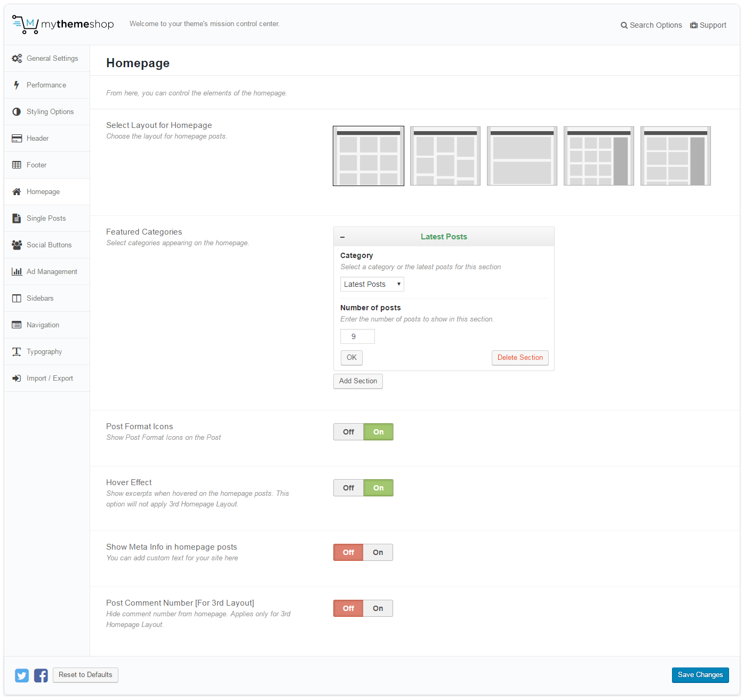Click the Facebook icon in footer
744x700 pixels.
(x=41, y=675)
